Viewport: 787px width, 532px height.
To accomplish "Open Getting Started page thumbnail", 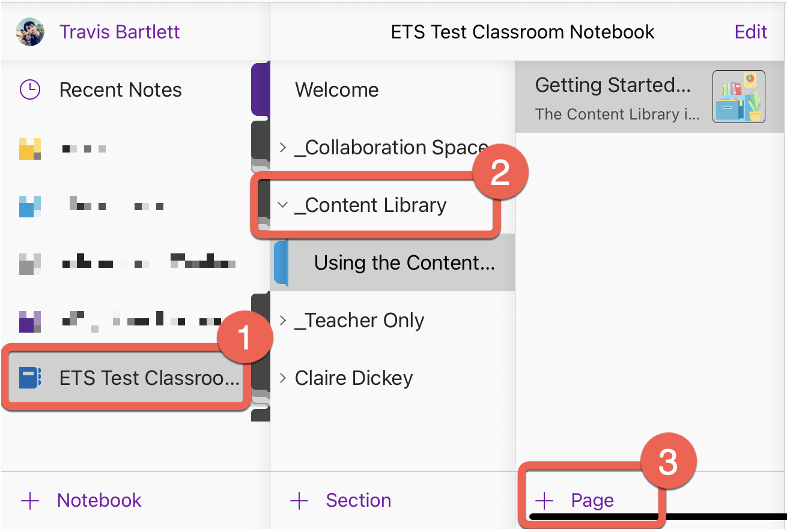I will 739,97.
